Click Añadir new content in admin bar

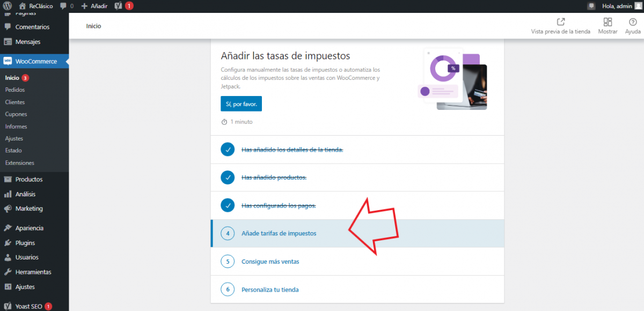94,6
